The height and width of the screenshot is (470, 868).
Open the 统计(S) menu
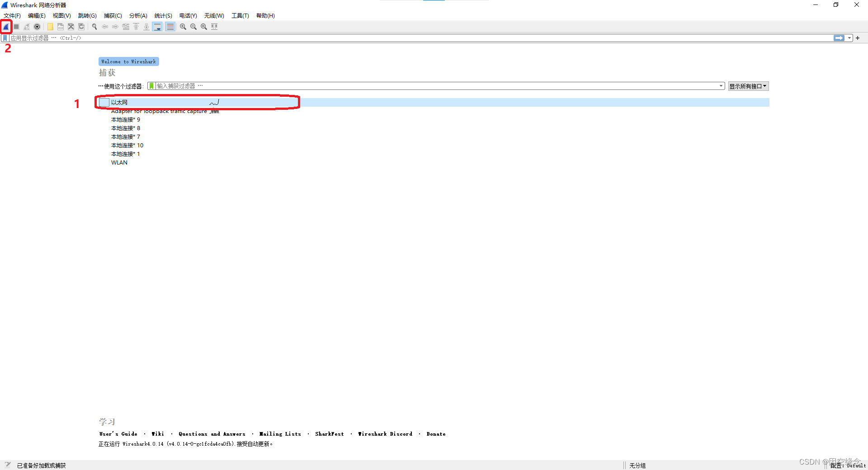tap(163, 15)
